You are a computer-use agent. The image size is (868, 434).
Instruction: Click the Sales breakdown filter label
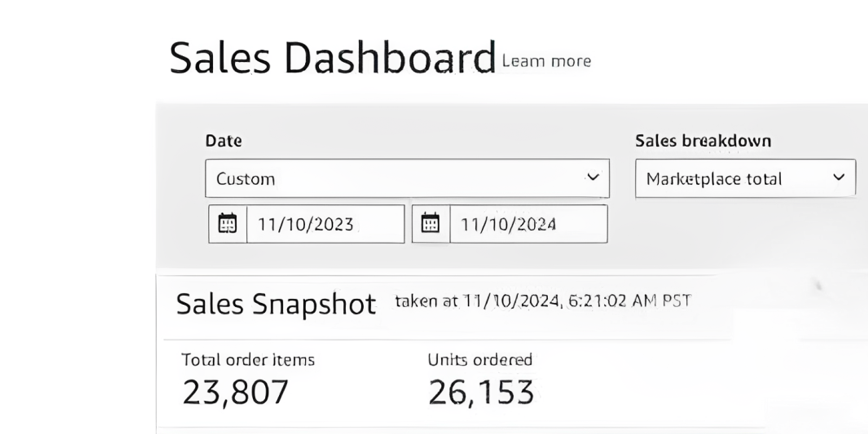703,141
